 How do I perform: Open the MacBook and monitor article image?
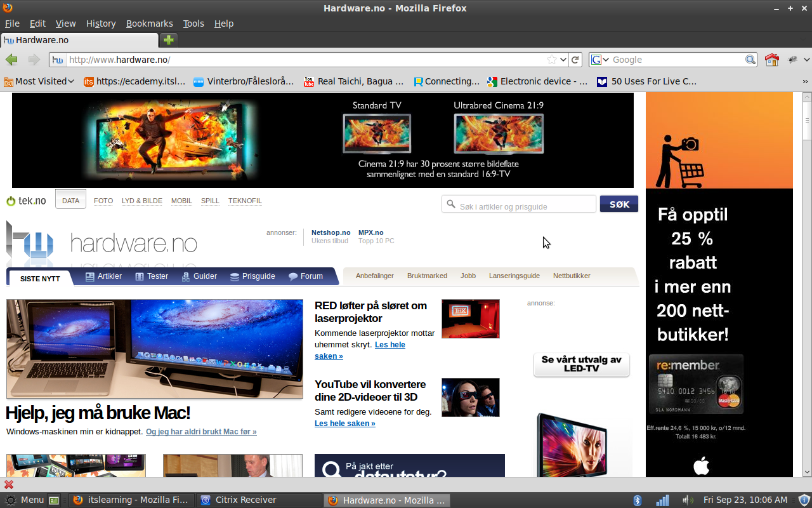pyautogui.click(x=155, y=349)
